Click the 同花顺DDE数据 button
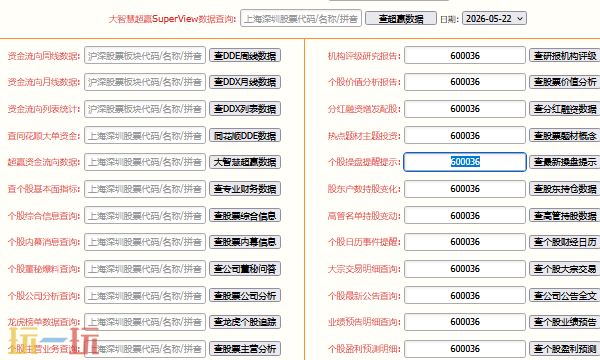600x360 pixels. point(245,136)
